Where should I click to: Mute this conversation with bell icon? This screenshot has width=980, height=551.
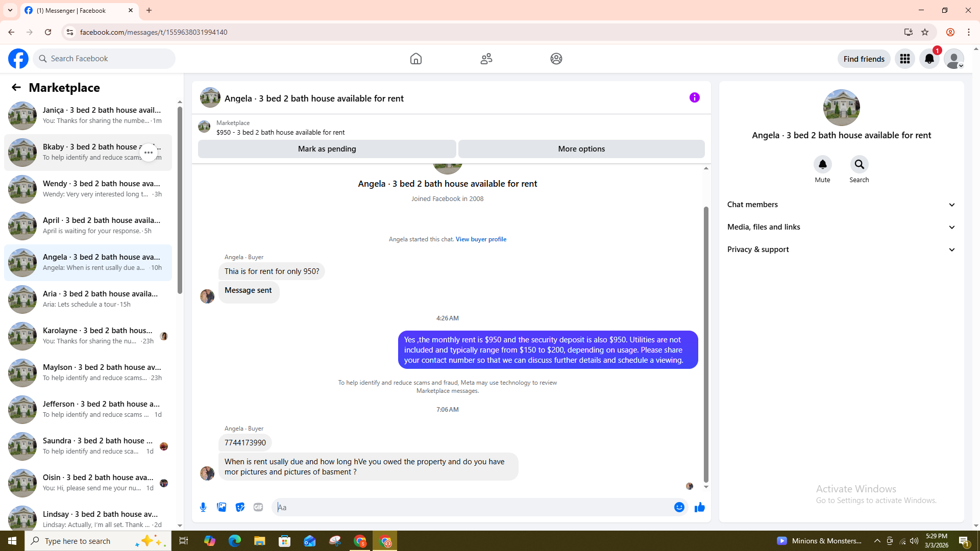(x=822, y=165)
